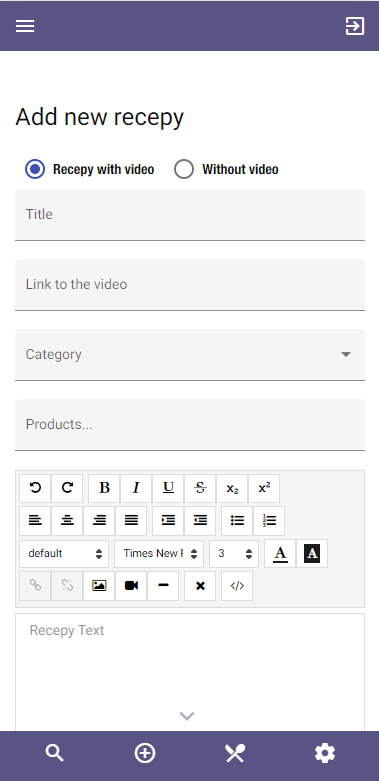This screenshot has width=379, height=781.
Task: Open the hamburger navigation menu
Action: click(x=25, y=26)
